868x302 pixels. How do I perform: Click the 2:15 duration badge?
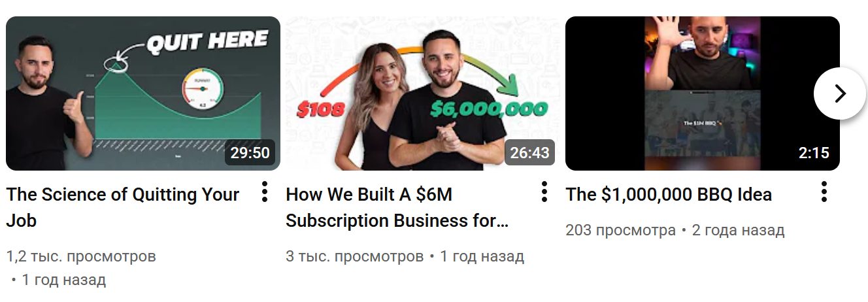pyautogui.click(x=814, y=153)
